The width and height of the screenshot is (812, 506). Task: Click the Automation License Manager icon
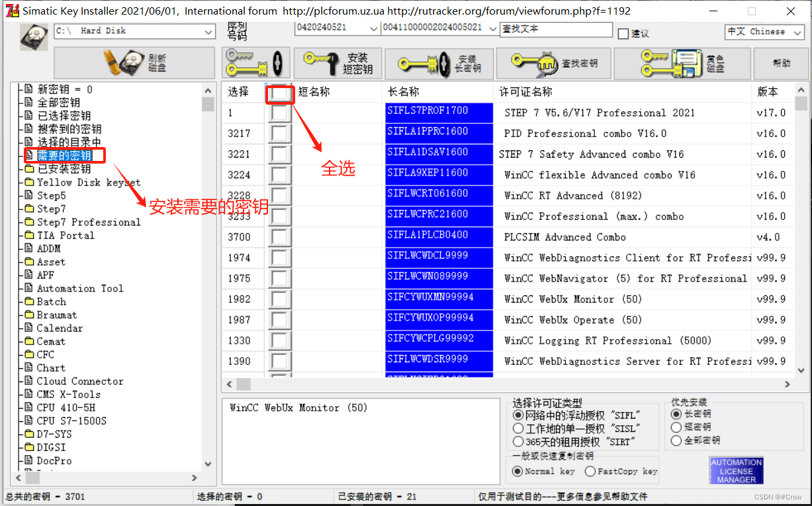[737, 470]
